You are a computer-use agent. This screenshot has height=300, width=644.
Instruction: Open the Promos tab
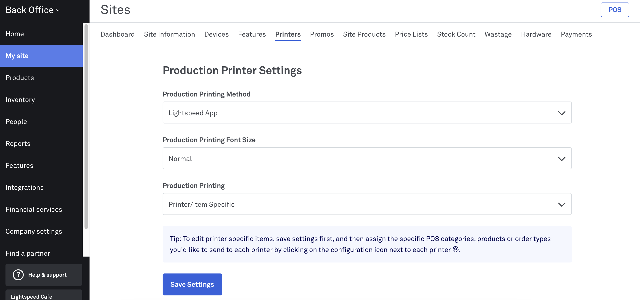tap(322, 34)
